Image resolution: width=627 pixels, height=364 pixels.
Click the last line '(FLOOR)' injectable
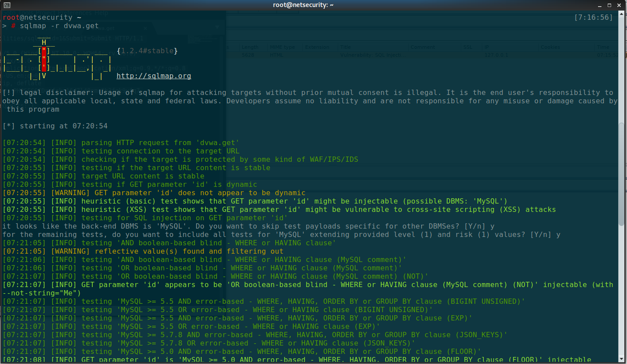pyautogui.click(x=297, y=360)
